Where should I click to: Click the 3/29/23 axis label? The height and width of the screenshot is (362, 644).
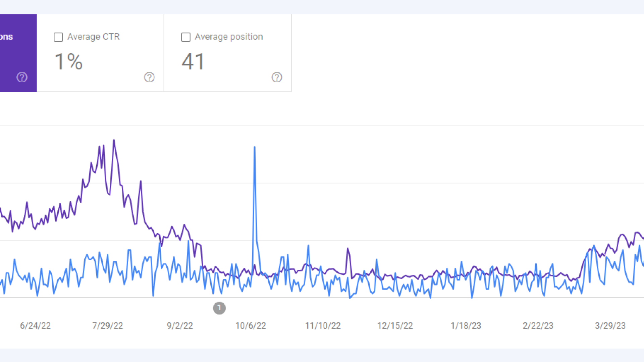610,325
